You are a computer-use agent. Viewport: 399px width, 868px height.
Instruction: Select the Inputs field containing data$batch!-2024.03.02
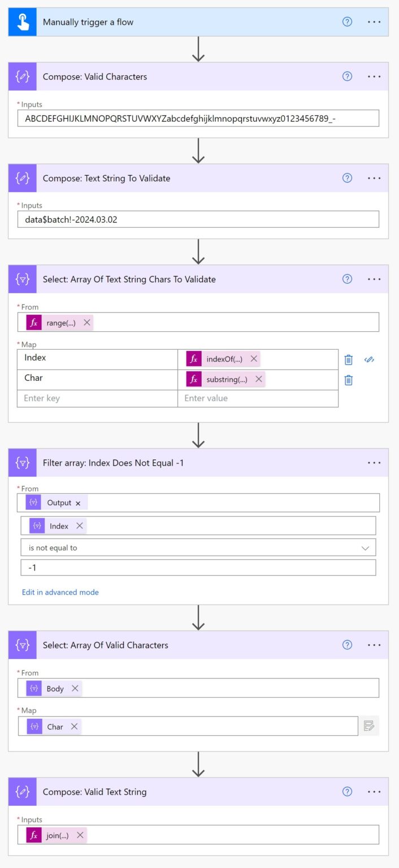coord(198,219)
